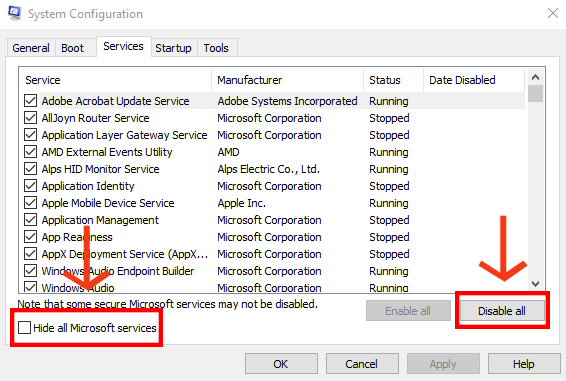Screen dimensions: 566x381
Task: Uncheck Adobe Acrobat Update Service checkbox
Action: coord(31,101)
